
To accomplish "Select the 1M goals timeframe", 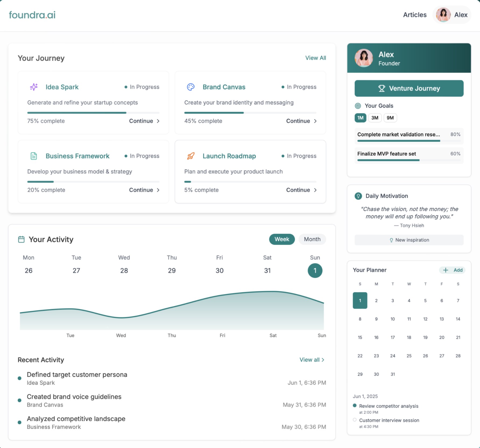I will (x=360, y=118).
